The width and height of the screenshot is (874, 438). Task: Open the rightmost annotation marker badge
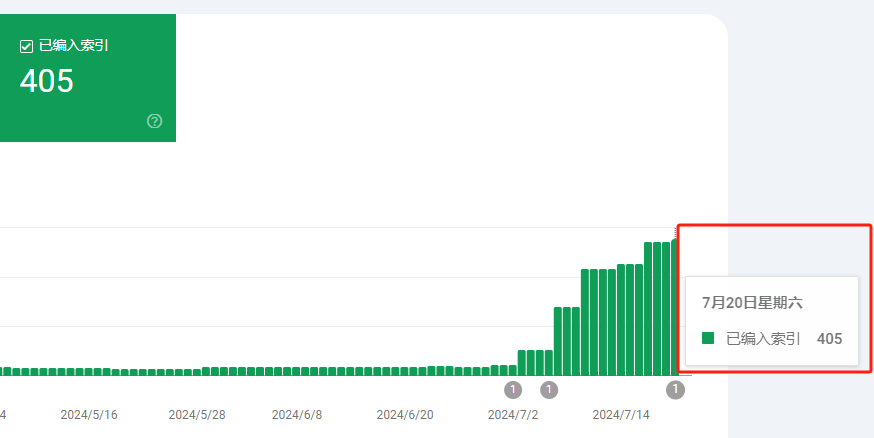pos(676,390)
